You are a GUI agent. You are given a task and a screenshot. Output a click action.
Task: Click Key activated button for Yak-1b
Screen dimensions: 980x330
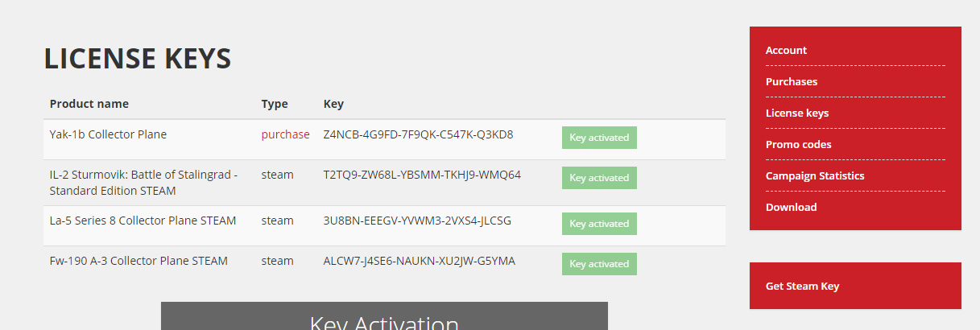599,138
